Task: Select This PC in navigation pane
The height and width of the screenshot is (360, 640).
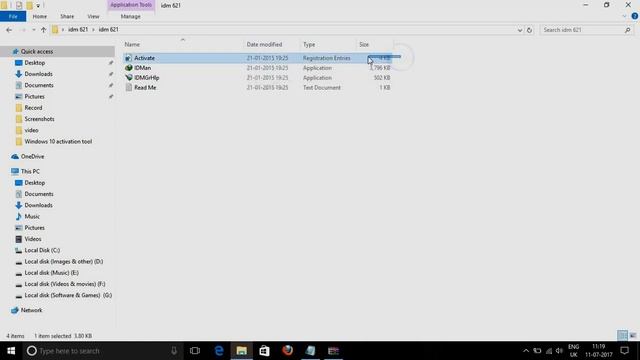Action: tap(30, 171)
